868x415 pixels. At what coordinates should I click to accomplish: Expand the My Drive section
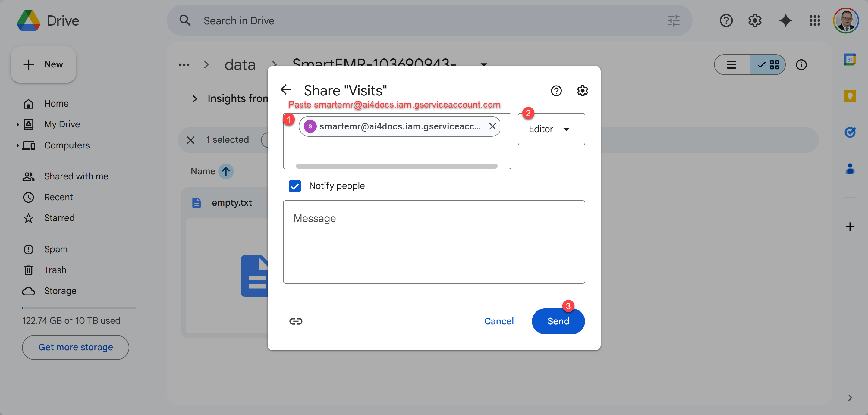[18, 124]
